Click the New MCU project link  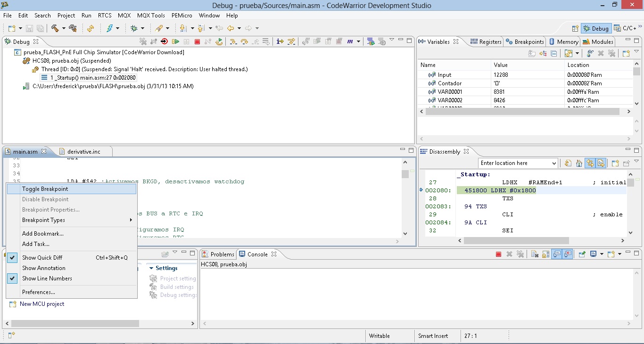[41, 304]
